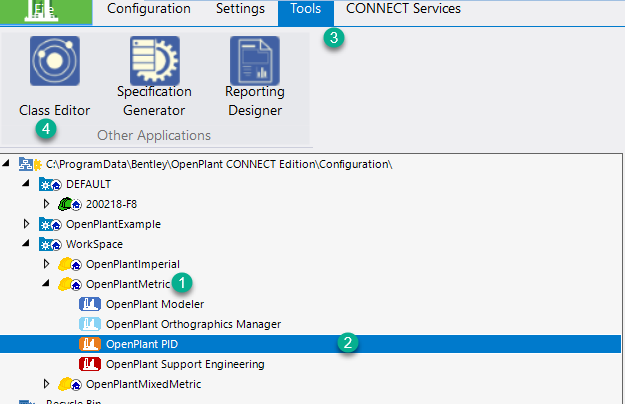Viewport: 625px width, 404px height.
Task: Click the OpenPlantImperial yellow helmet icon
Action: (x=70, y=264)
